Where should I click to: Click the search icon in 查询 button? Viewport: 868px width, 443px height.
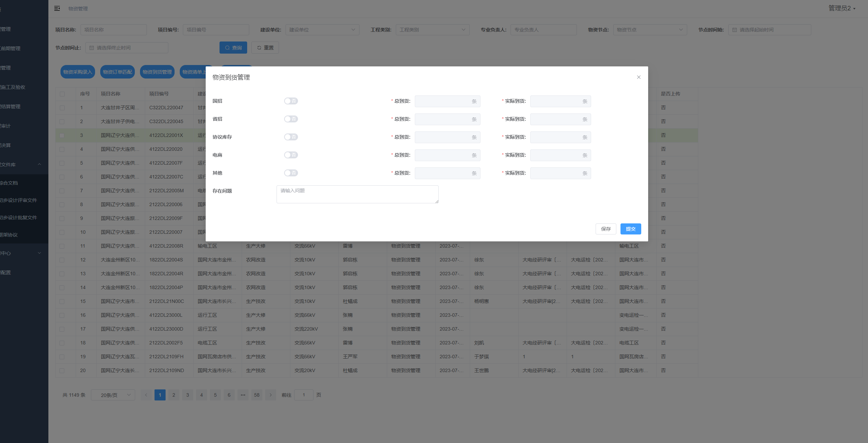tap(227, 48)
